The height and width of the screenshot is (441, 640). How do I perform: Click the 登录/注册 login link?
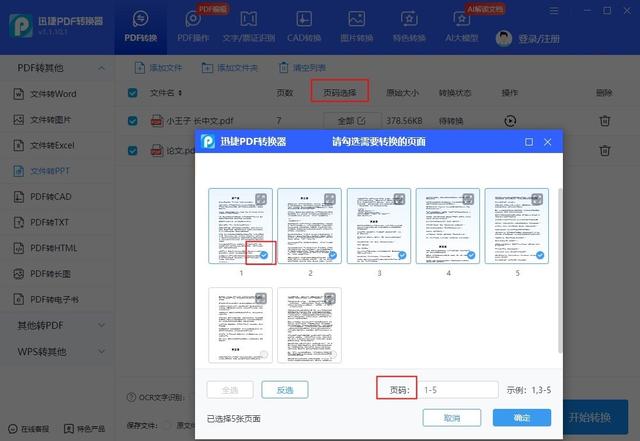pos(538,39)
